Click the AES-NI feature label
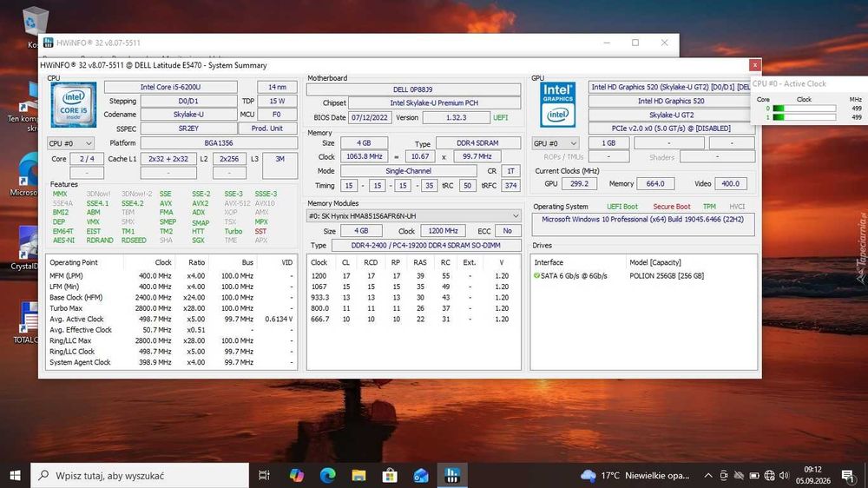The height and width of the screenshot is (488, 868). pos(63,241)
